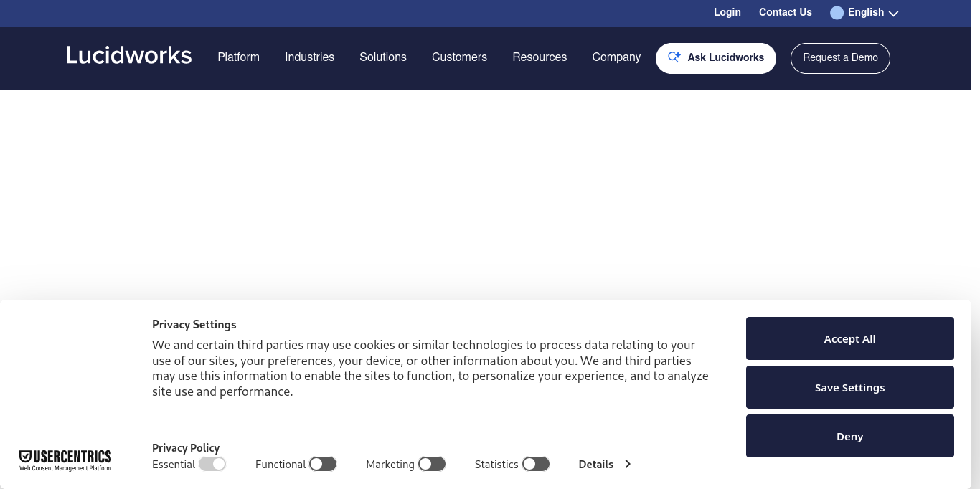Click the disabled Essential slider control
Screen dimensions: 980x489
pyautogui.click(x=212, y=464)
